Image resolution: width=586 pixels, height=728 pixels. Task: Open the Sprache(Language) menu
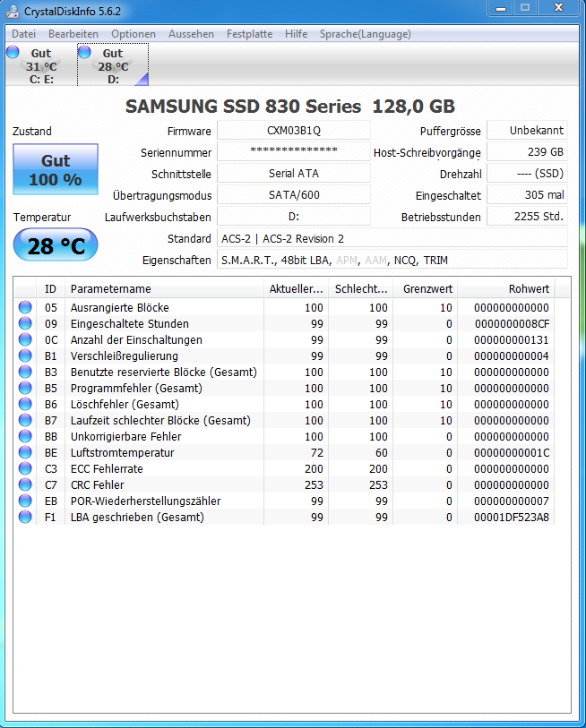(x=366, y=34)
